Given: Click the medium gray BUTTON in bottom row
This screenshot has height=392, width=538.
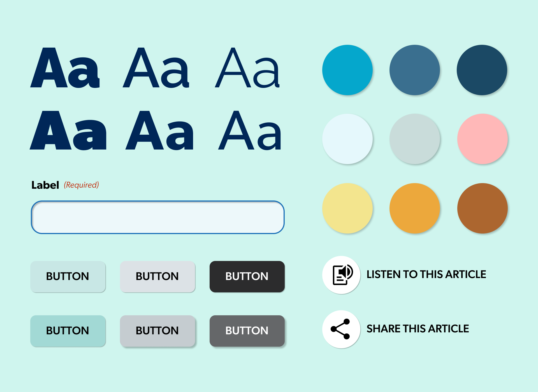Looking at the screenshot, I should point(157,331).
